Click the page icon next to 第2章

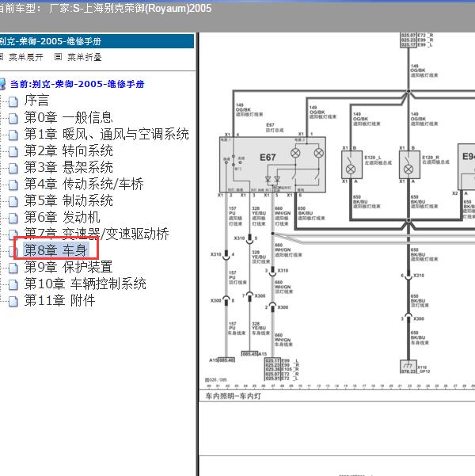pyautogui.click(x=13, y=152)
